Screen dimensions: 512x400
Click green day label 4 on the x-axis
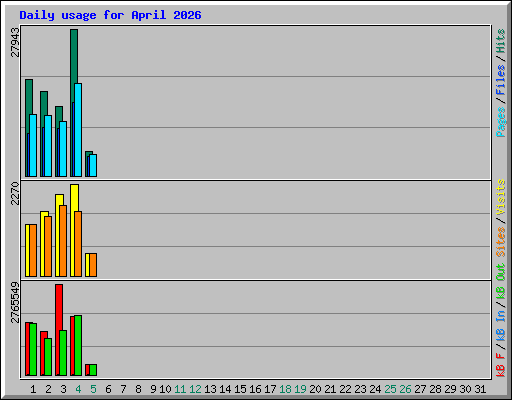point(78,389)
